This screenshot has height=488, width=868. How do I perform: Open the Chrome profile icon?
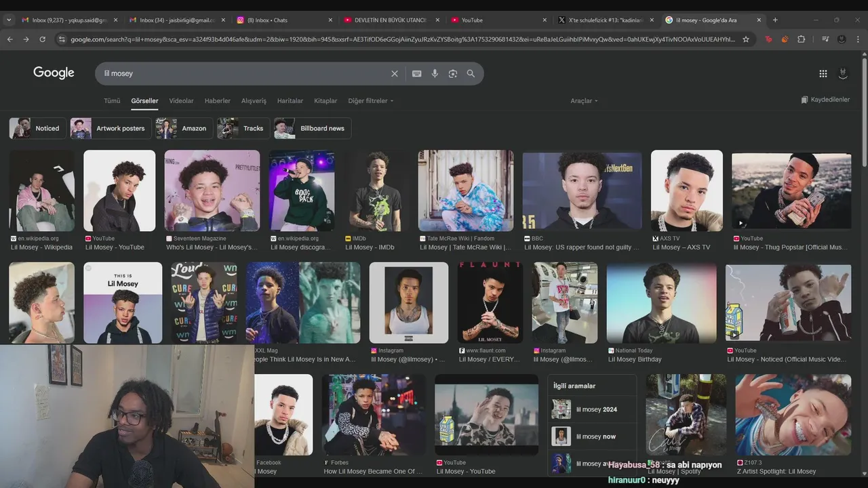(x=842, y=39)
